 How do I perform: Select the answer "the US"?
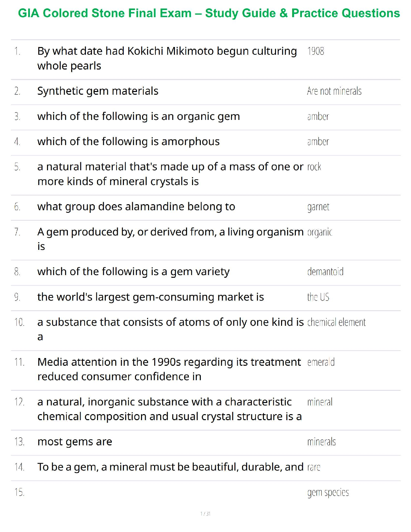tap(318, 297)
